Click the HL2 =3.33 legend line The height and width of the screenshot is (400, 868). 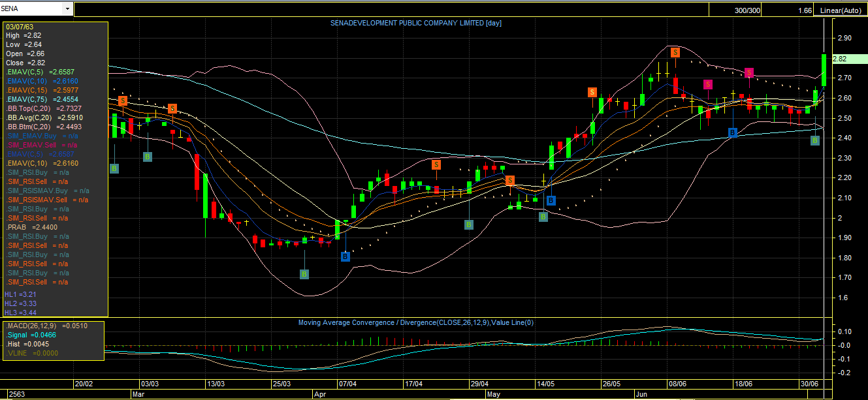[x=20, y=303]
